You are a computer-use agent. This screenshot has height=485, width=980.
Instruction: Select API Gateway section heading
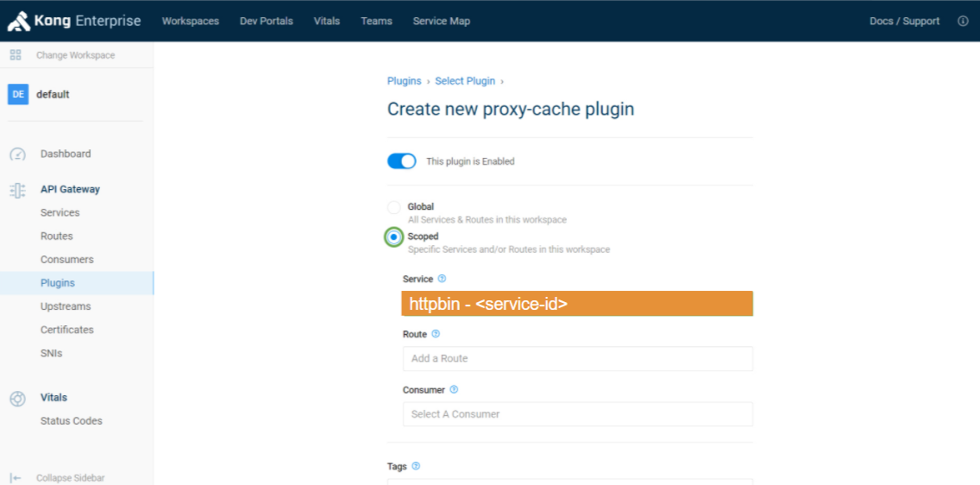(70, 189)
